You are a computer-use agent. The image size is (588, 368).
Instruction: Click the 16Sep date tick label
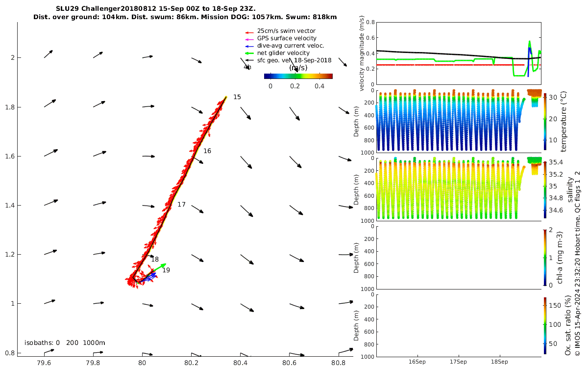[417, 362]
